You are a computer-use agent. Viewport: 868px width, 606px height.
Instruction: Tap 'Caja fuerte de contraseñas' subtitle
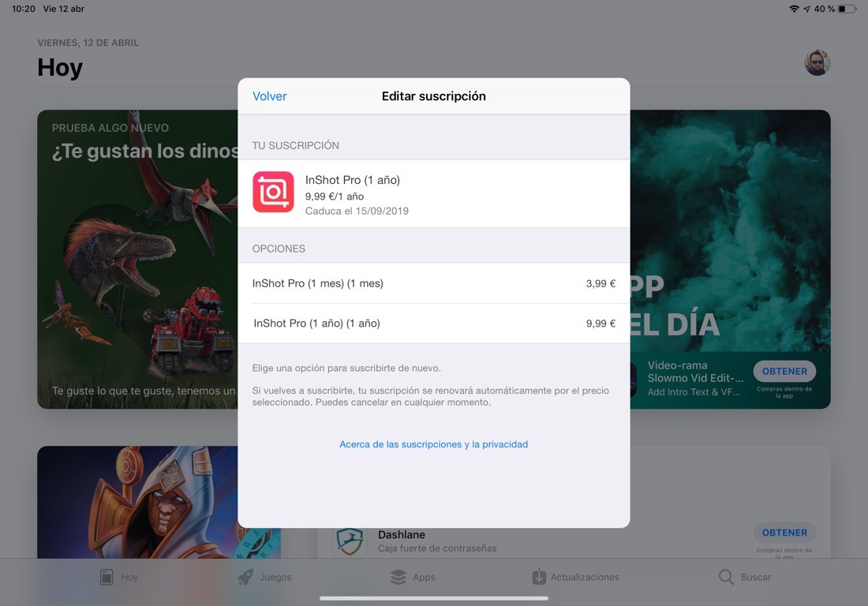click(437, 548)
